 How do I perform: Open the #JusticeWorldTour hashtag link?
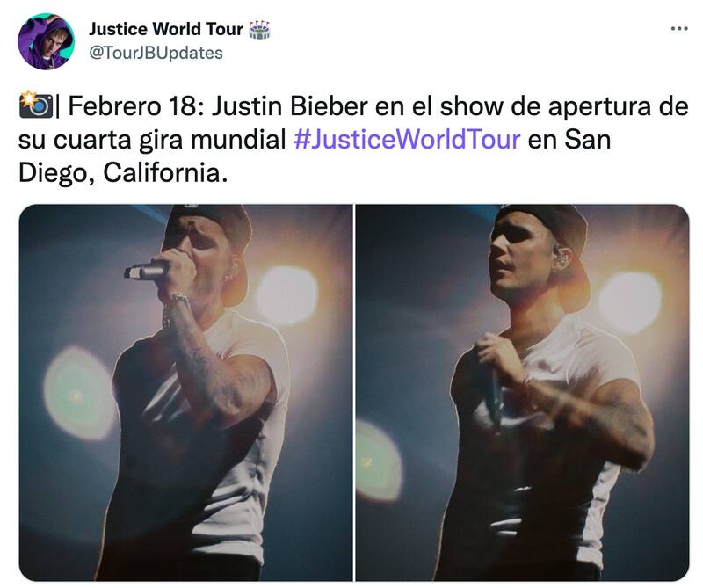[407, 139]
